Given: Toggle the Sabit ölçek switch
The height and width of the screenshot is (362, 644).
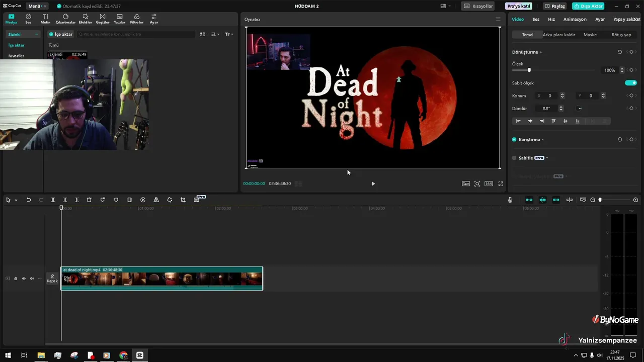Looking at the screenshot, I should (630, 83).
